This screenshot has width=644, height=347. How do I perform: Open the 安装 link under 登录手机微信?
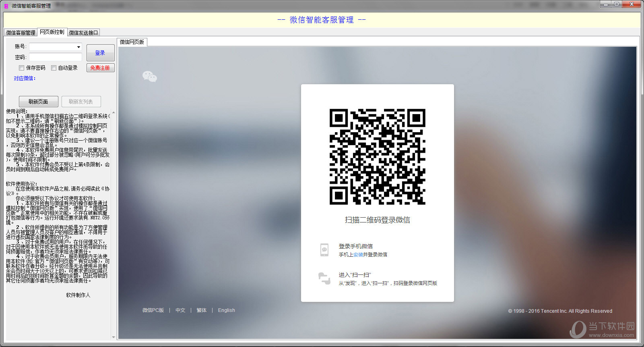click(358, 255)
